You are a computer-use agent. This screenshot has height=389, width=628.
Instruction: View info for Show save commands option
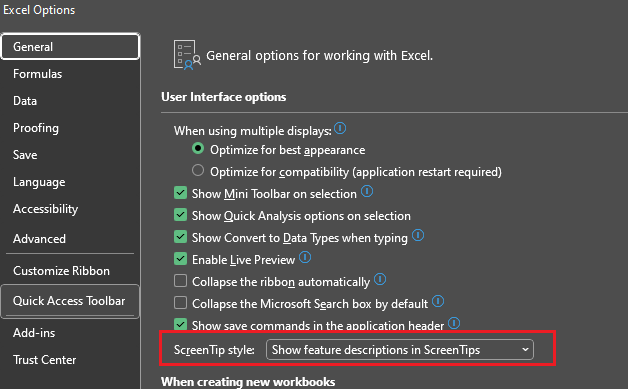click(x=454, y=323)
